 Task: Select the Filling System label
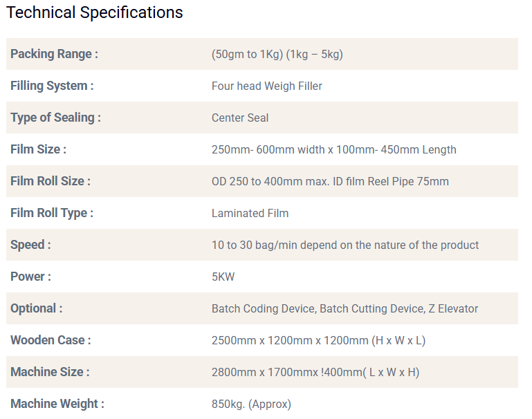52,86
